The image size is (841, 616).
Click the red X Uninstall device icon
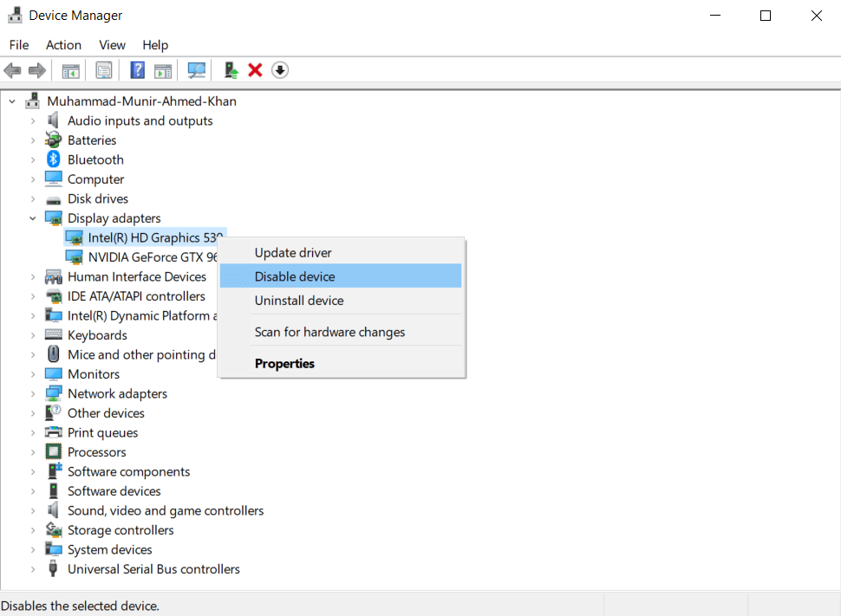[254, 69]
